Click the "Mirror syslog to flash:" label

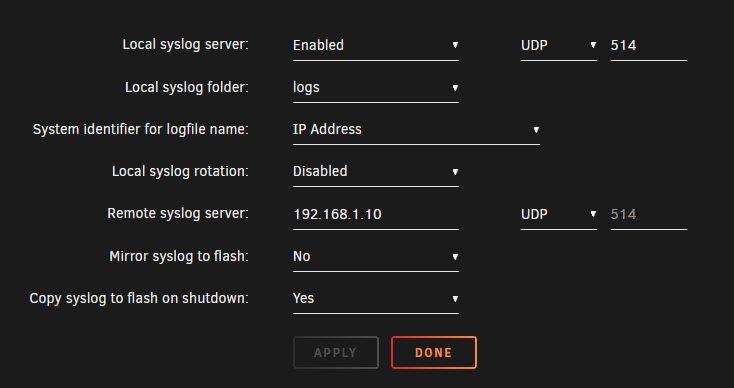pyautogui.click(x=179, y=256)
